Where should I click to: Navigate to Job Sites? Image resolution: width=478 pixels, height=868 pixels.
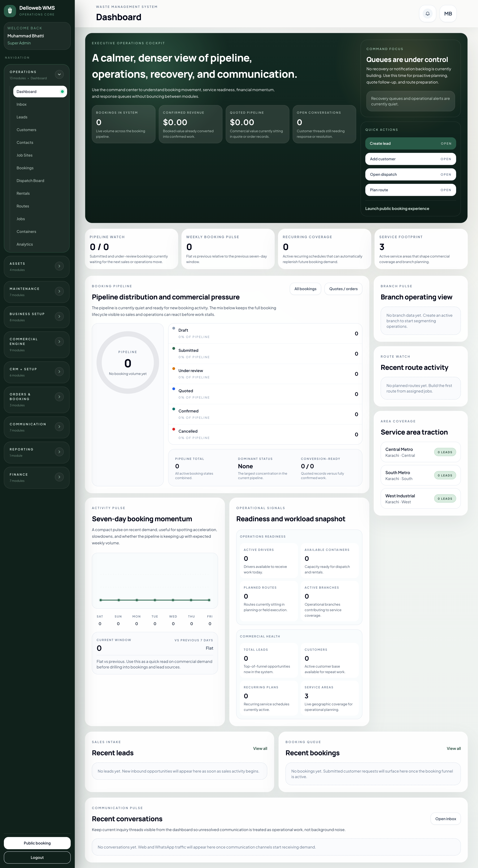[40, 155]
